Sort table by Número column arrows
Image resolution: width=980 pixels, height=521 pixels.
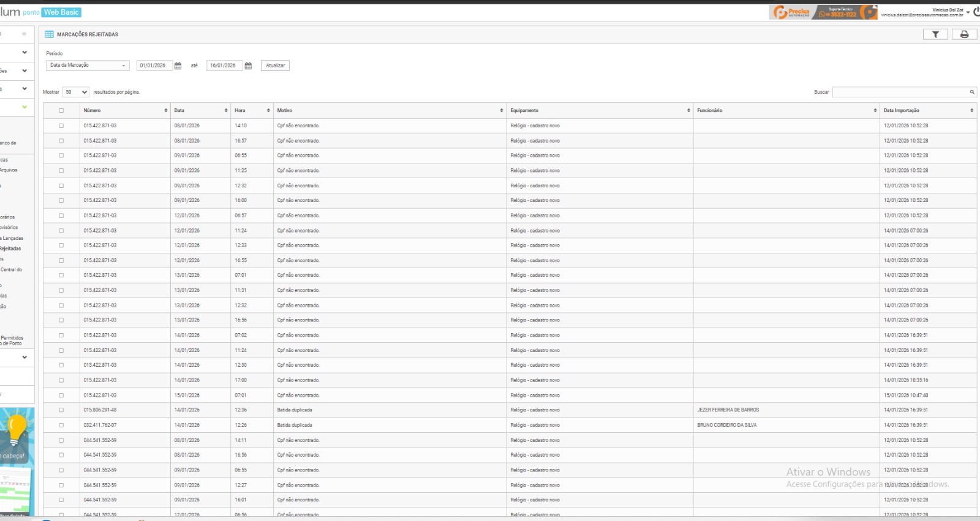click(165, 111)
